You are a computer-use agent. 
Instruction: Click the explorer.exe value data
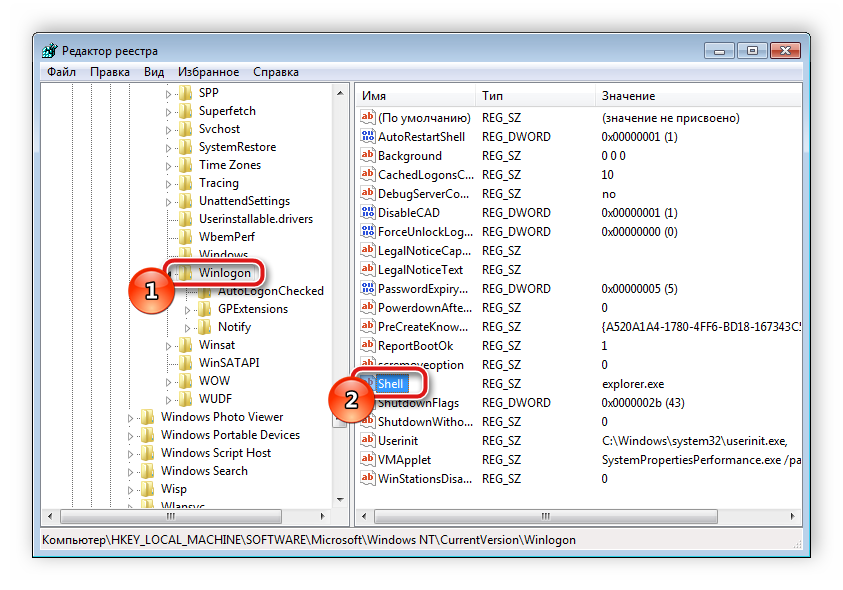tap(633, 384)
